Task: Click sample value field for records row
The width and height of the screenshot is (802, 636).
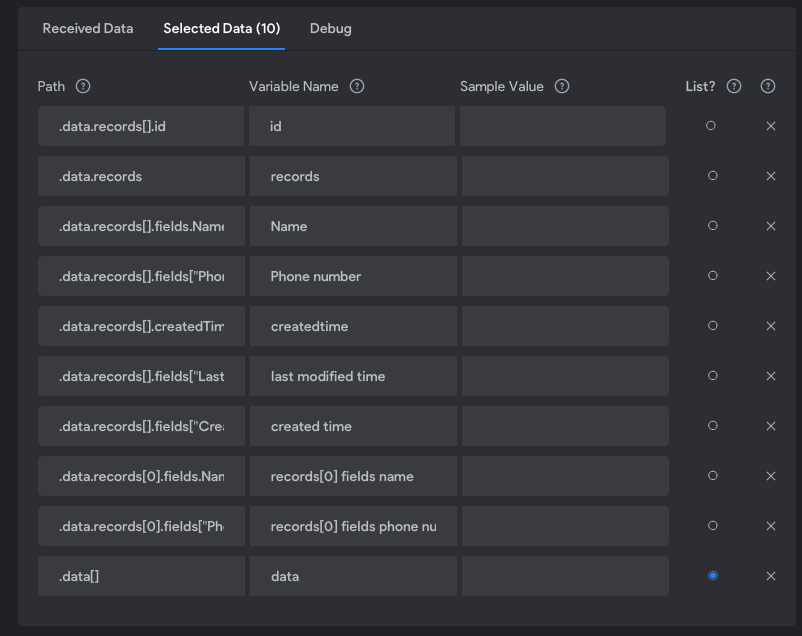Action: [x=565, y=176]
